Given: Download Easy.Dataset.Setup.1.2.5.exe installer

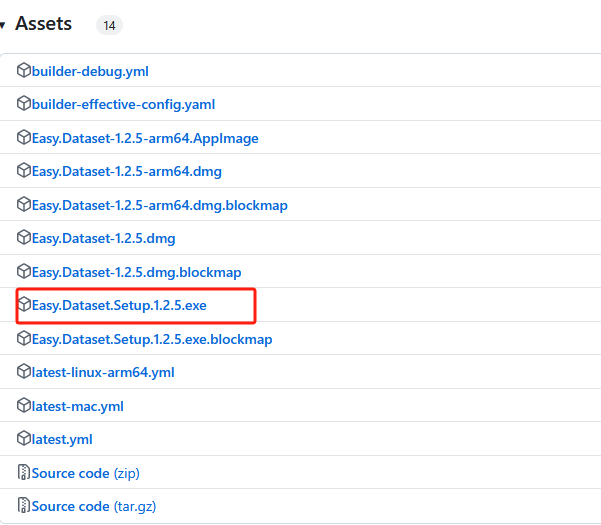Looking at the screenshot, I should [119, 305].
